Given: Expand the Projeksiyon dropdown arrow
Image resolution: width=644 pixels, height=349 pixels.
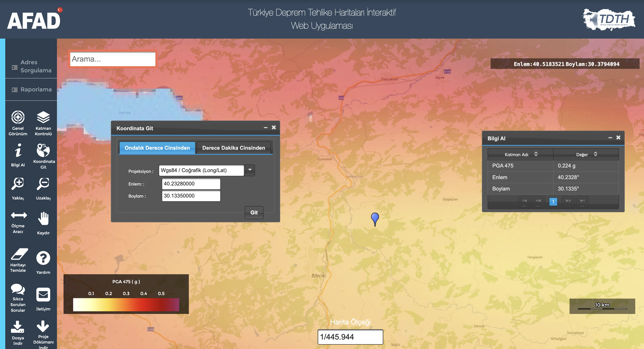Looking at the screenshot, I should tap(249, 170).
